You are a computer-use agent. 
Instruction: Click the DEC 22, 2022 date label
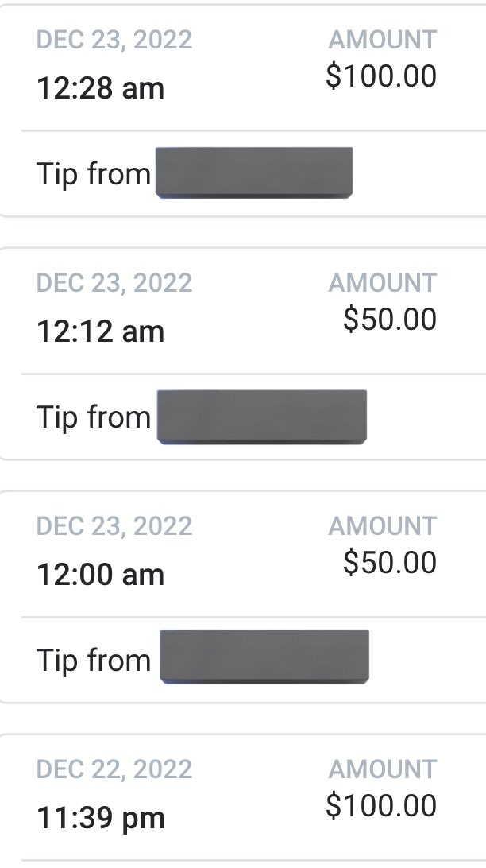click(114, 769)
